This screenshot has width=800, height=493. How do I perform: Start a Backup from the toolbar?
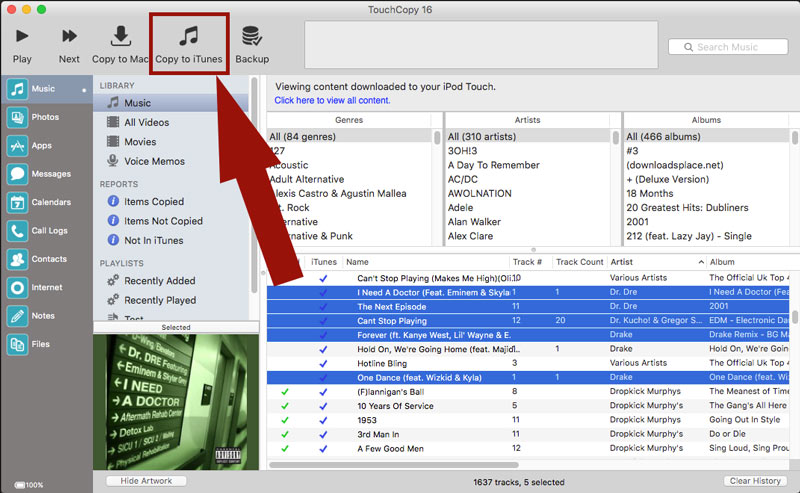click(x=252, y=36)
